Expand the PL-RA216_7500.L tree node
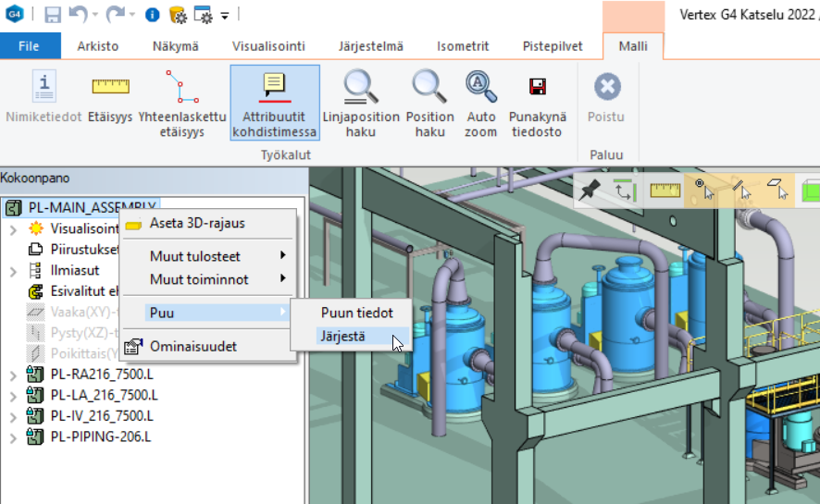 click(x=13, y=375)
